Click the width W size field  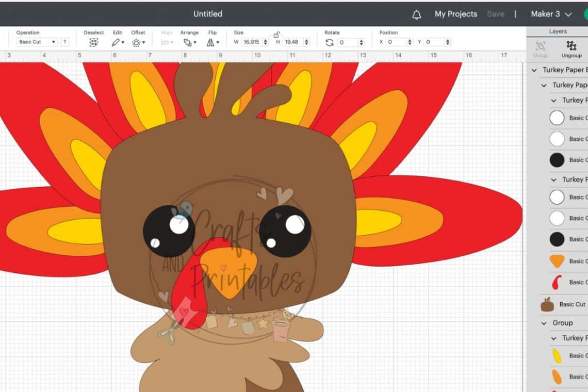click(252, 42)
